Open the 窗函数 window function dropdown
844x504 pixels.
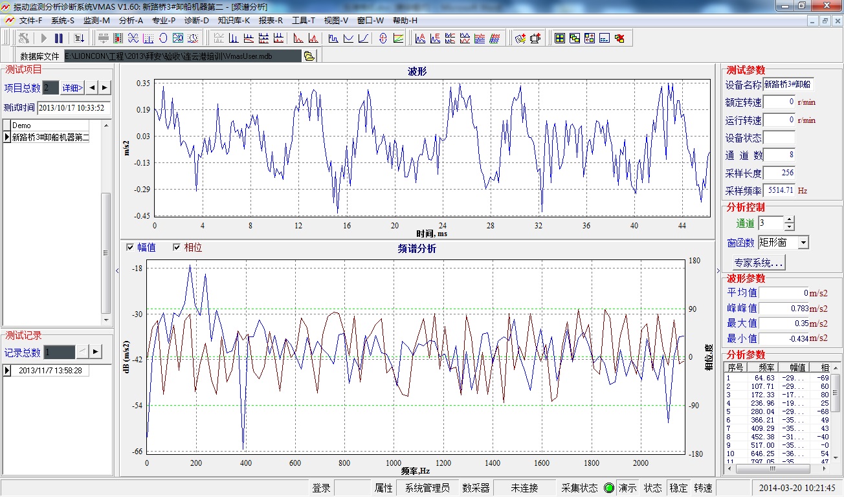pos(803,243)
